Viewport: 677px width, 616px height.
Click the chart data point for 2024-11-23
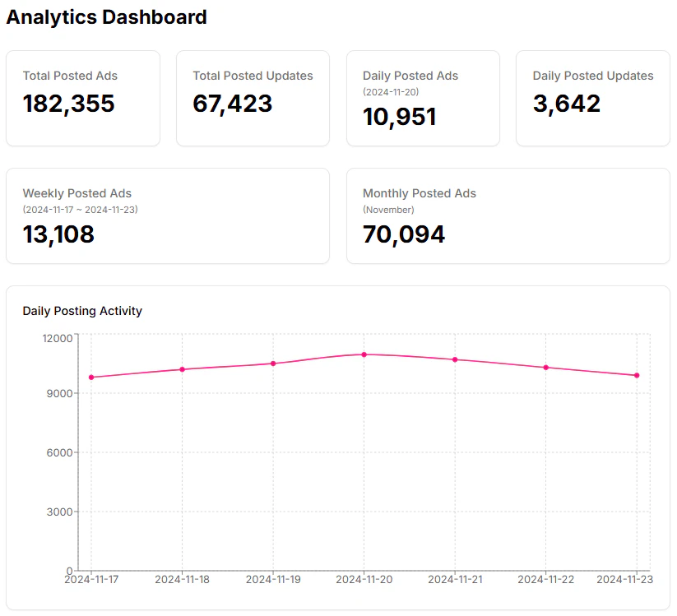tap(637, 375)
